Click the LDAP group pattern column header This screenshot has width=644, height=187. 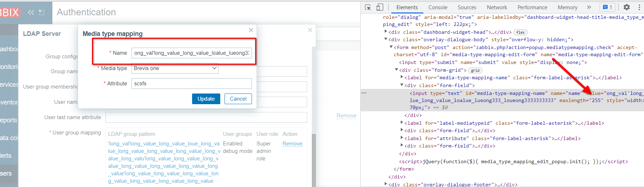pyautogui.click(x=132, y=134)
